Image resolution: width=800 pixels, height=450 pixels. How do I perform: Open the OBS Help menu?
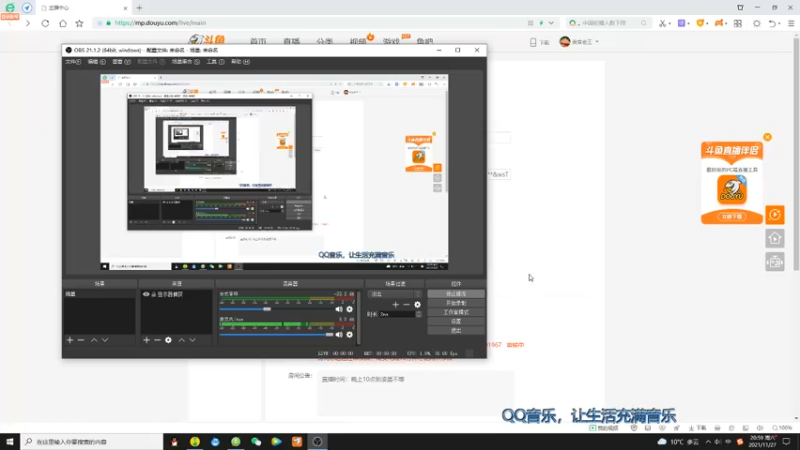(240, 62)
